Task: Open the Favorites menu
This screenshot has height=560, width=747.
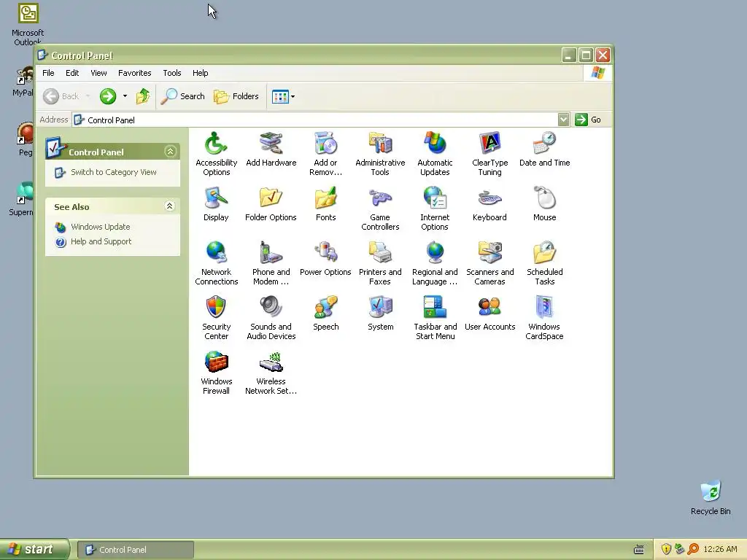Action: (135, 73)
